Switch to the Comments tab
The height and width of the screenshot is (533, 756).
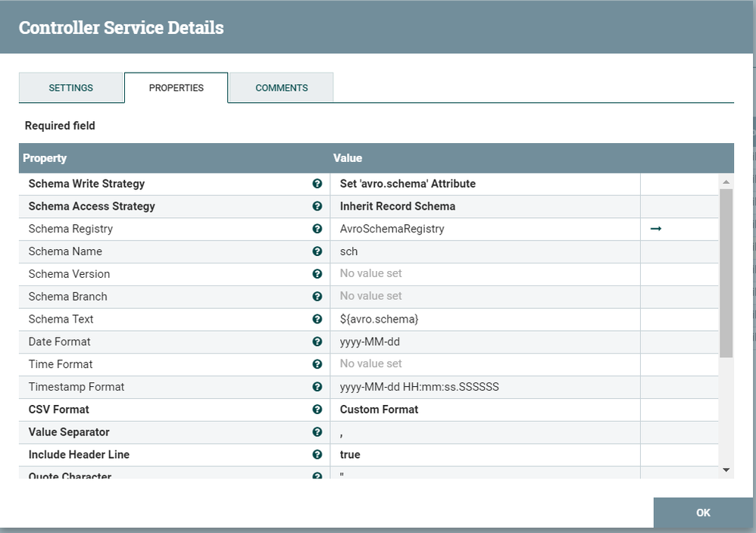click(281, 88)
